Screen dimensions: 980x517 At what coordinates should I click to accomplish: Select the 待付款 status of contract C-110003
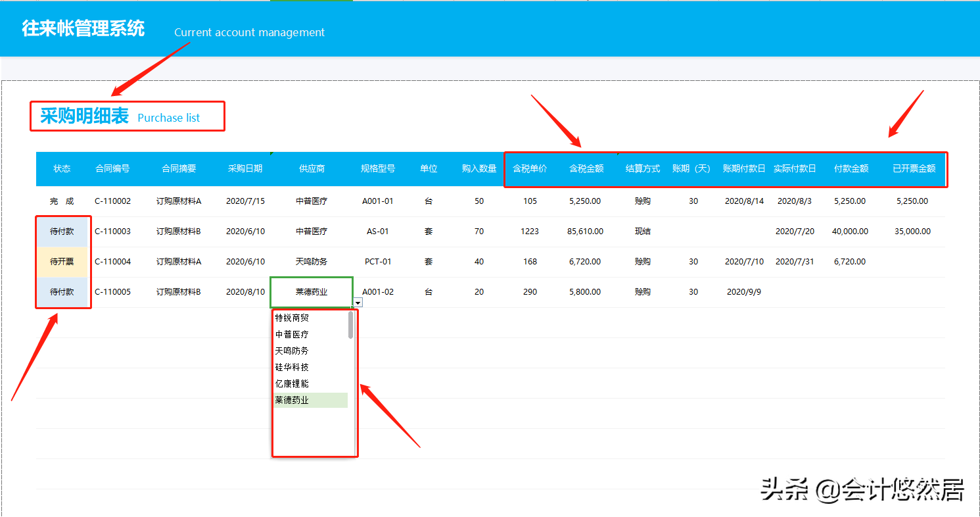(62, 232)
